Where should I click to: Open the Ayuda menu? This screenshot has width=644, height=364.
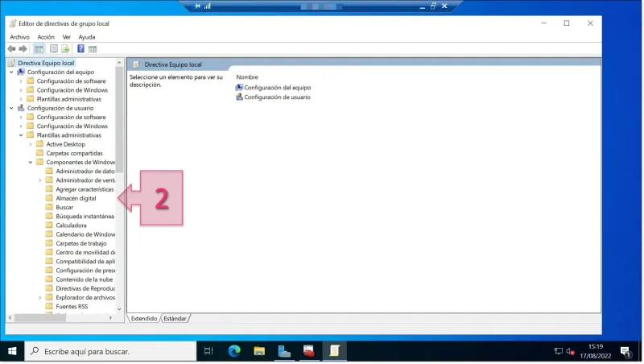(x=87, y=37)
